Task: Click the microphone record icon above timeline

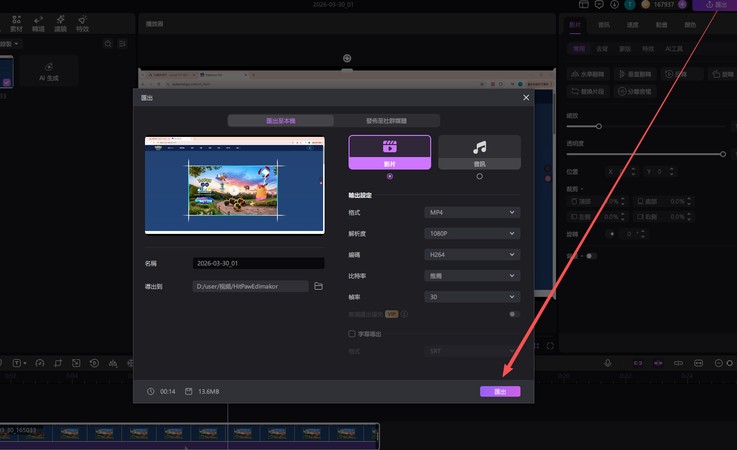Action: click(x=608, y=363)
